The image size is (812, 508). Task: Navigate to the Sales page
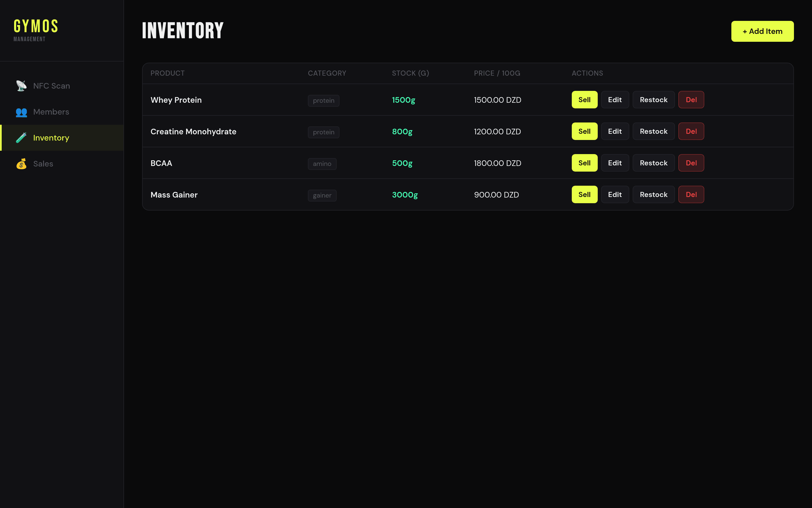click(x=62, y=164)
